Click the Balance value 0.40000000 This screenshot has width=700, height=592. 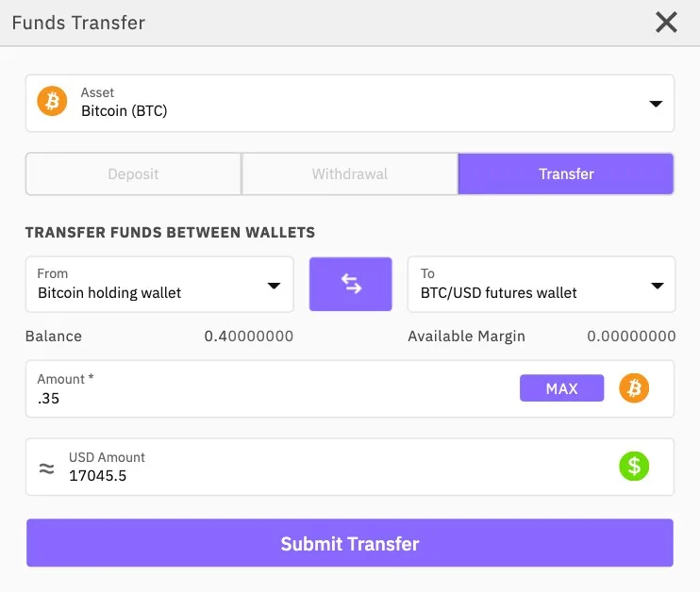(x=249, y=337)
